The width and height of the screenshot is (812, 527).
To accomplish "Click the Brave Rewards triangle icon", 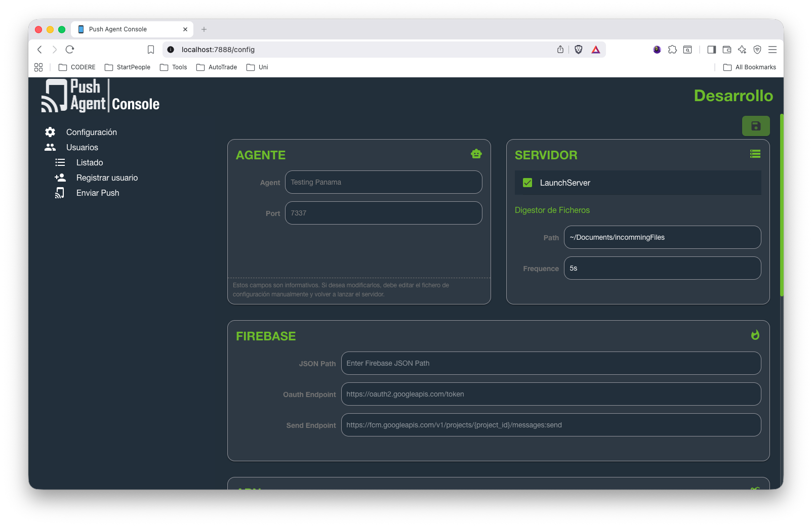I will pyautogui.click(x=596, y=50).
